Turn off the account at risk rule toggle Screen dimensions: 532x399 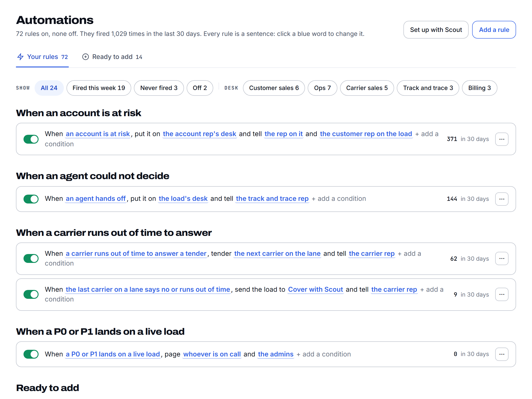[x=31, y=139]
